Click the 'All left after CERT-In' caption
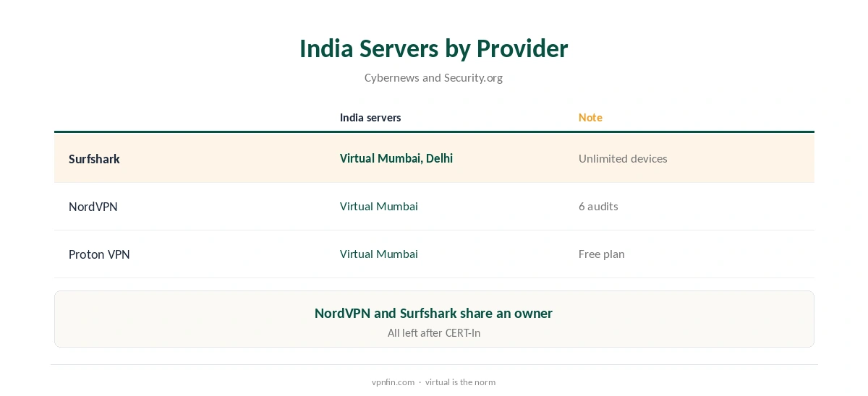The image size is (868, 396). click(x=433, y=333)
